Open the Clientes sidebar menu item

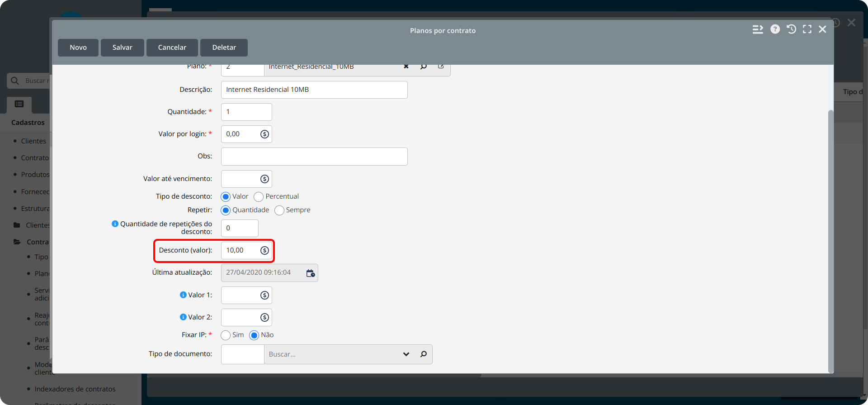click(33, 141)
